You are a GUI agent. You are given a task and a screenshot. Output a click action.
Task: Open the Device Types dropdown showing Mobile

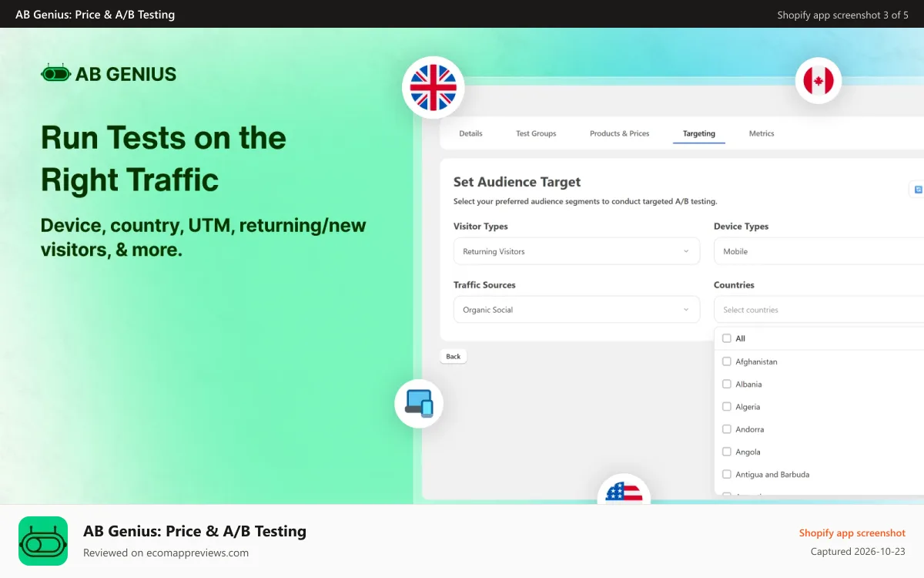pyautogui.click(x=819, y=251)
